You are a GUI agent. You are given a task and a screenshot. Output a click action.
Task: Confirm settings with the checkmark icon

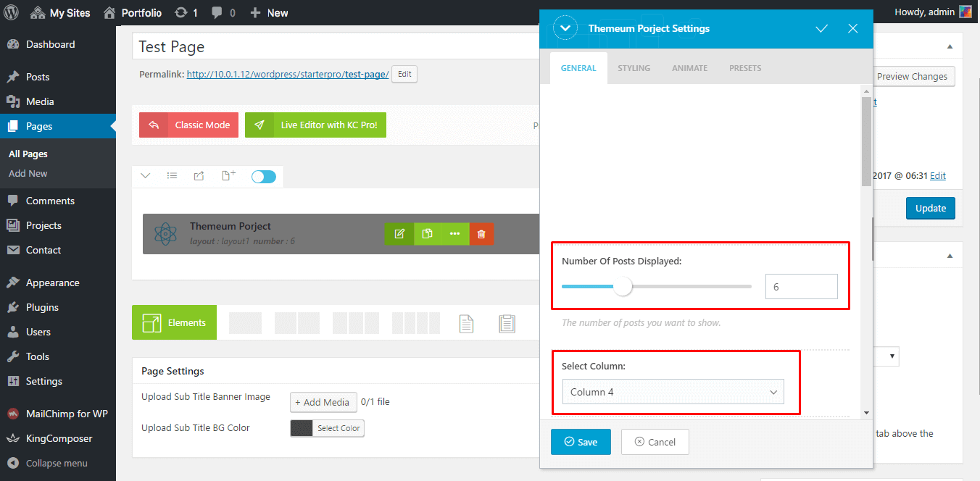pos(821,29)
